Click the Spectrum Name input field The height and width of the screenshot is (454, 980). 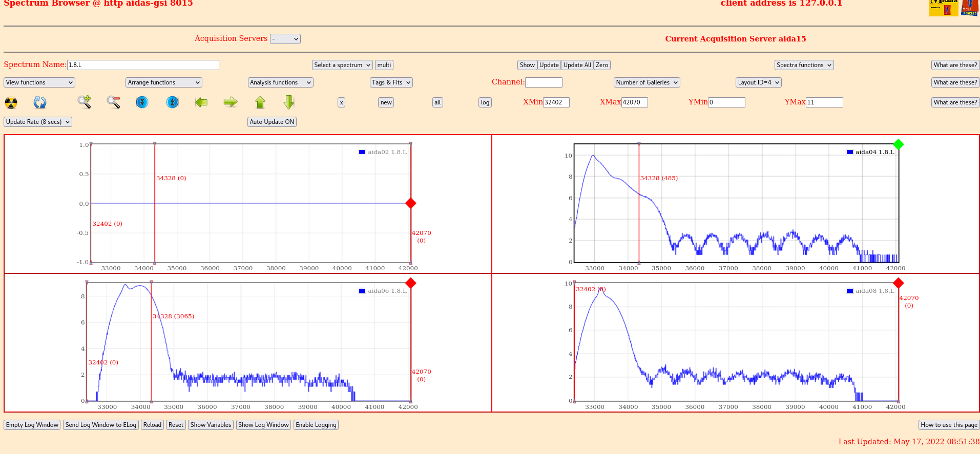click(x=143, y=65)
